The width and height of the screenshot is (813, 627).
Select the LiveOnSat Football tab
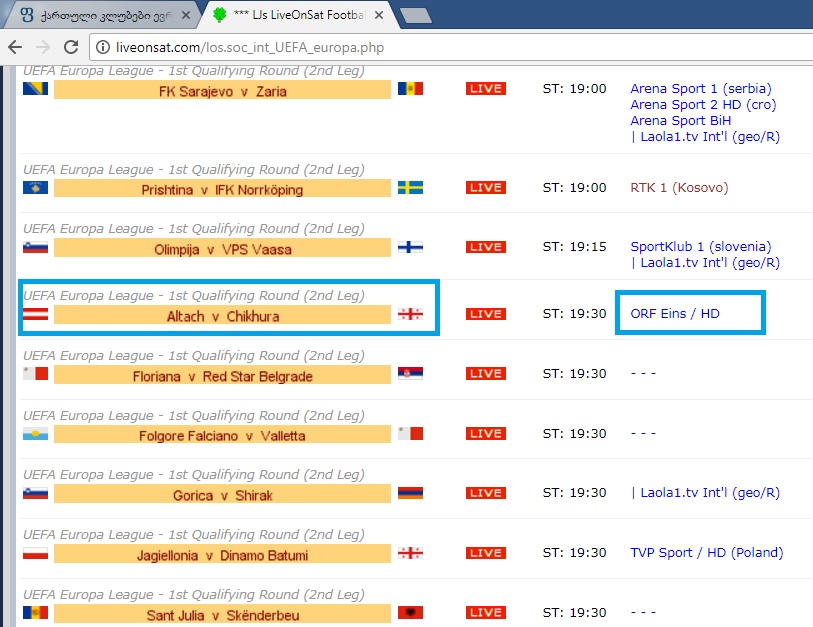pyautogui.click(x=301, y=16)
